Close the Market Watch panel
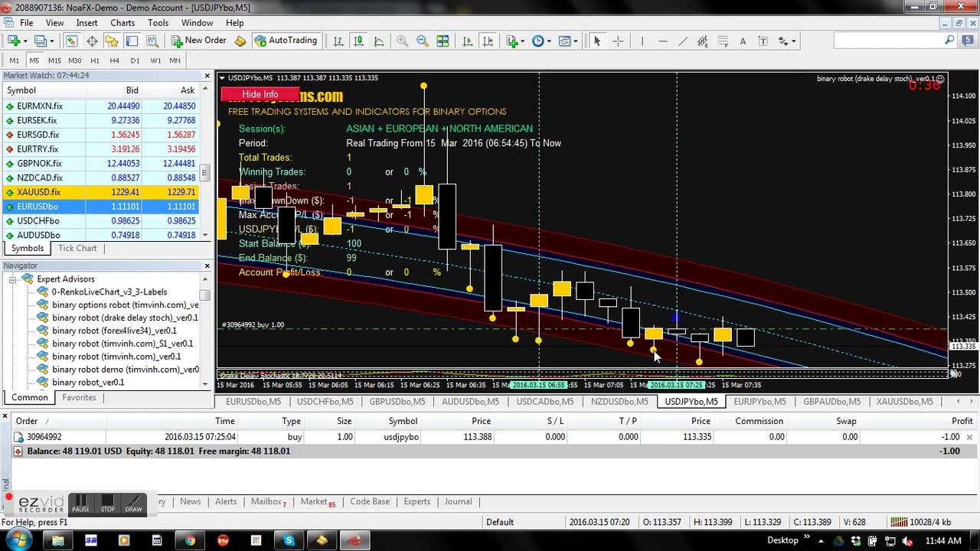980x551 pixels. point(207,76)
